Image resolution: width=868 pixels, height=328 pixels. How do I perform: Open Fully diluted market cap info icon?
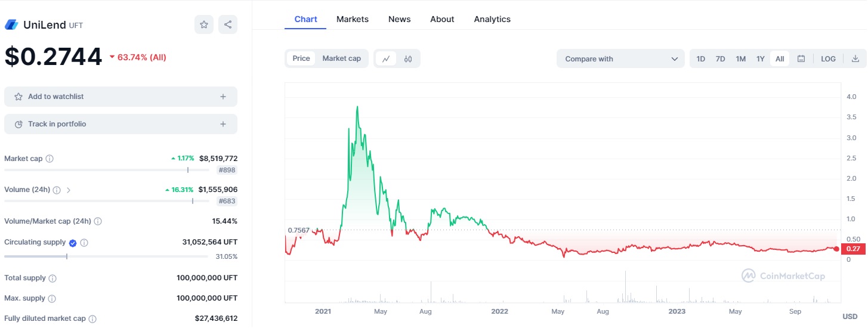click(92, 319)
